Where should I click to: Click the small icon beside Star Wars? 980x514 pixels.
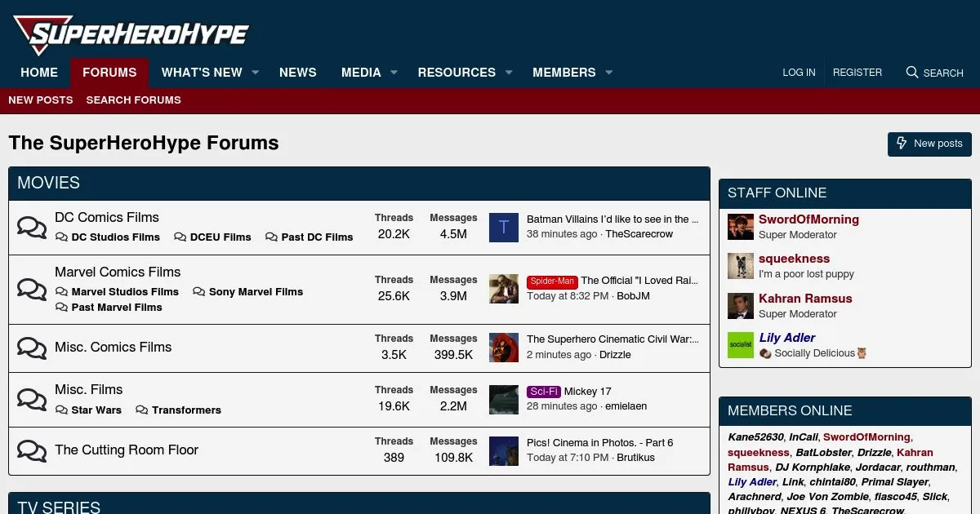click(61, 410)
